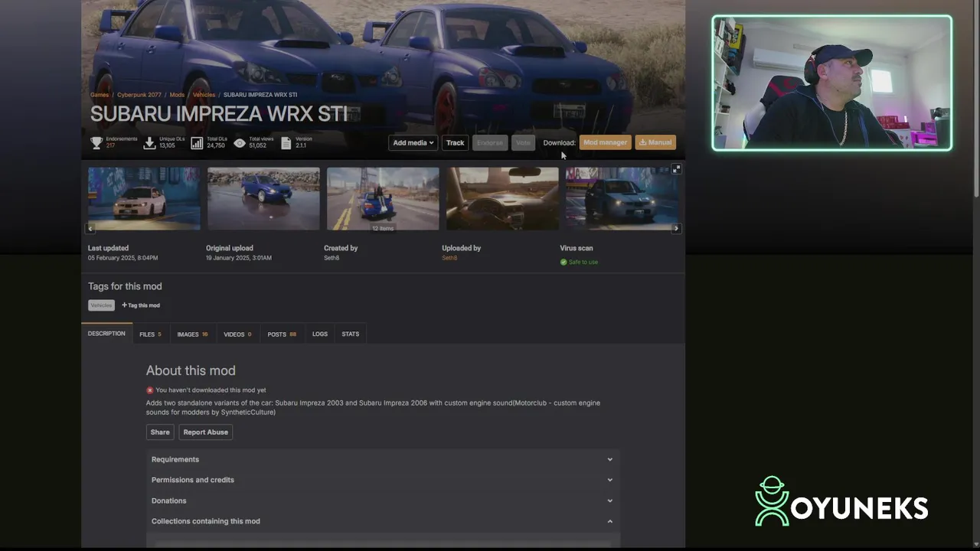Click the SUBARU IMPREZA WRX STI title
Image resolution: width=980 pixels, height=551 pixels.
pos(219,114)
